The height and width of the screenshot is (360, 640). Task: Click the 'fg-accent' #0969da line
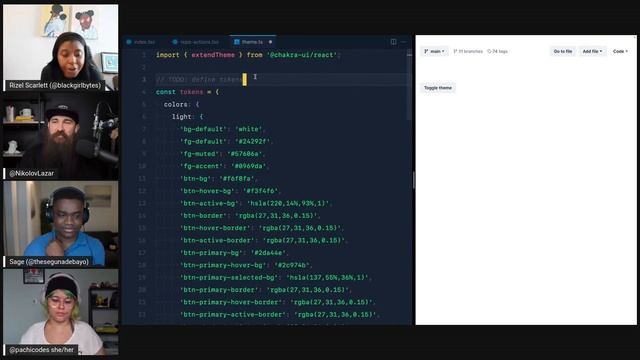click(225, 166)
